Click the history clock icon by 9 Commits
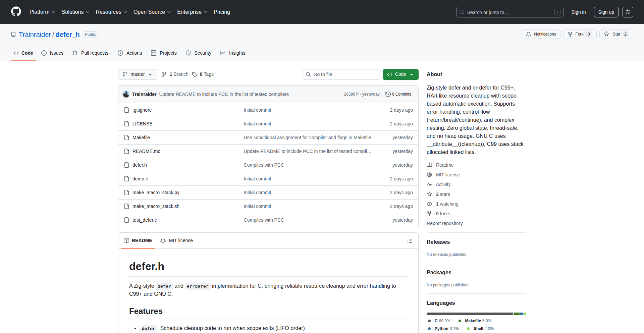This screenshot has height=333, width=644. (388, 94)
